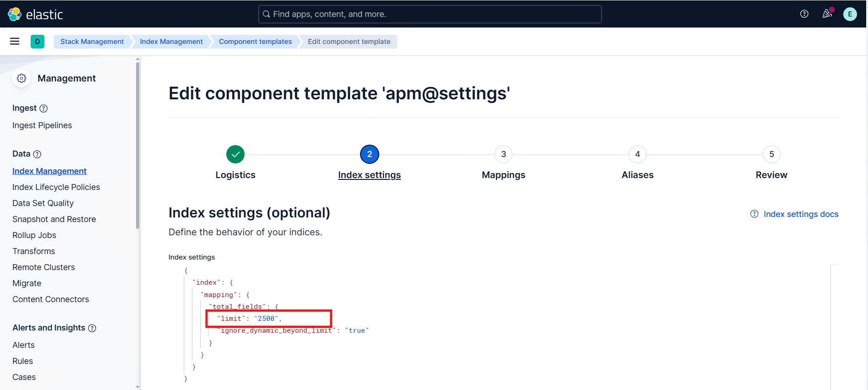Click the Ingest section heading
Viewport: 868px width, 390px height.
pos(24,108)
